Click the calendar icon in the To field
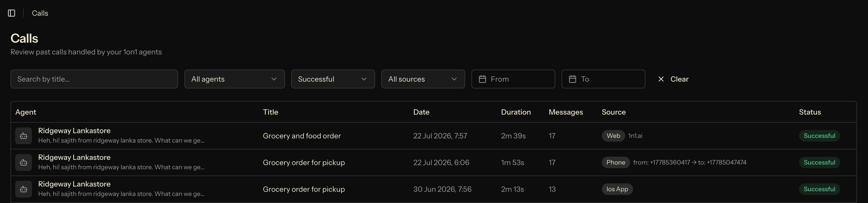 tap(573, 79)
